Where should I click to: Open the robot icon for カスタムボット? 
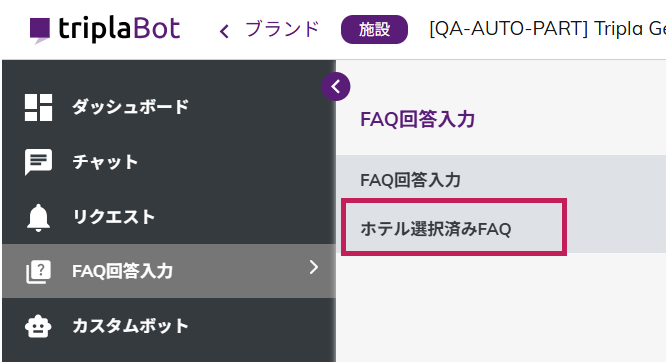38,326
